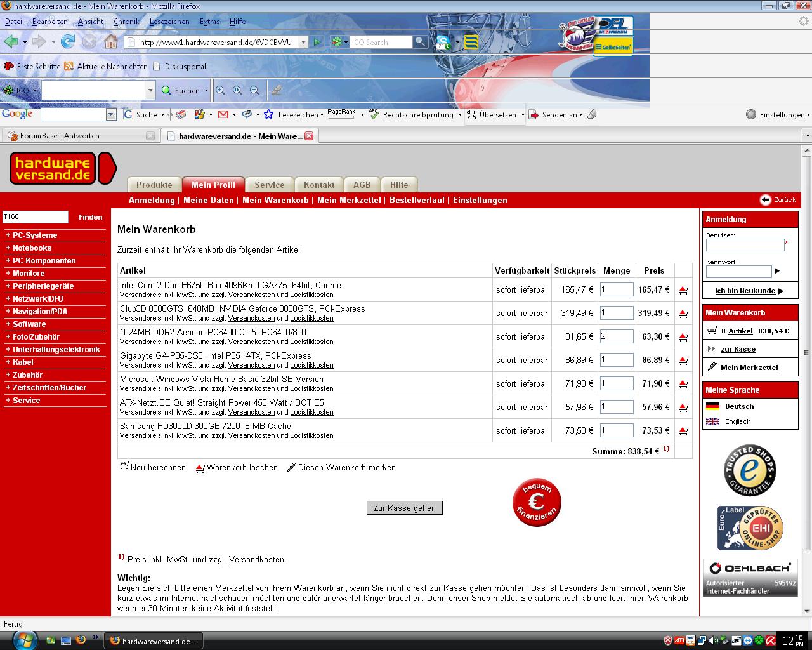This screenshot has height=650, width=812.
Task: Click the bequem finanzieren euro badge
Action: tap(537, 502)
